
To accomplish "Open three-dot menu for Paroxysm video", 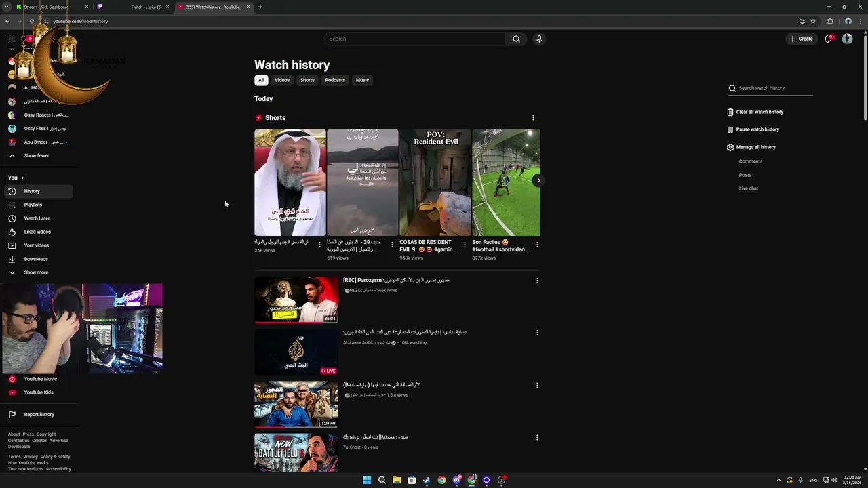I will point(537,281).
